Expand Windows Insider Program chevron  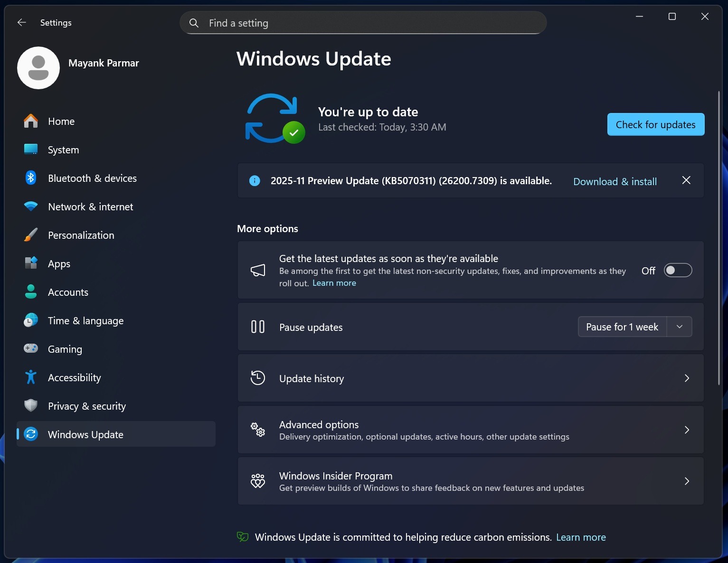click(x=686, y=481)
